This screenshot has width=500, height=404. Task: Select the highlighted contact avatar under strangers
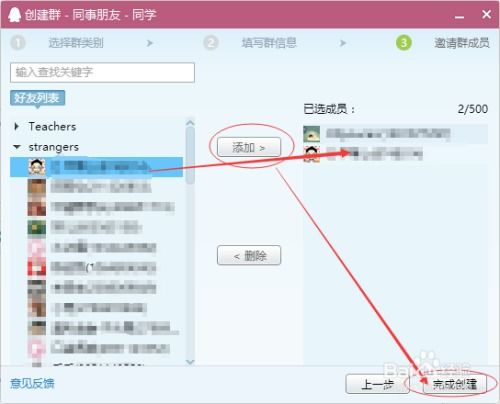coord(36,167)
